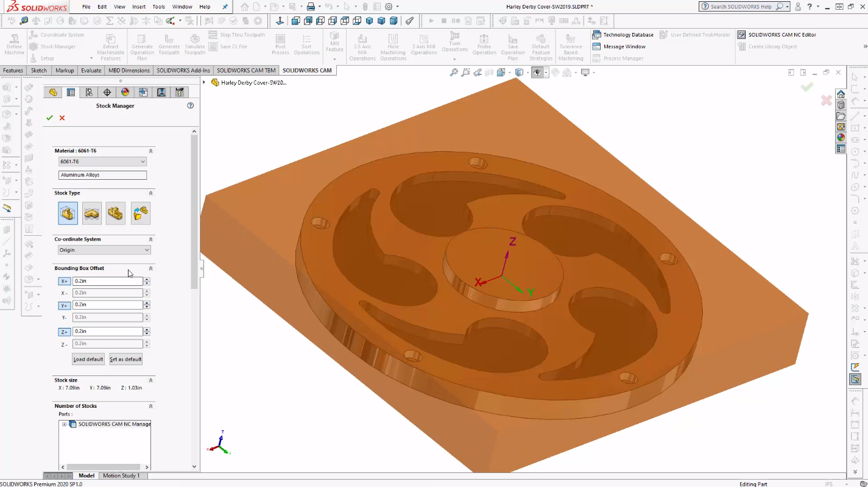Image resolution: width=868 pixels, height=487 pixels.
Task: Select Bounding Box stock type
Action: [x=68, y=213]
